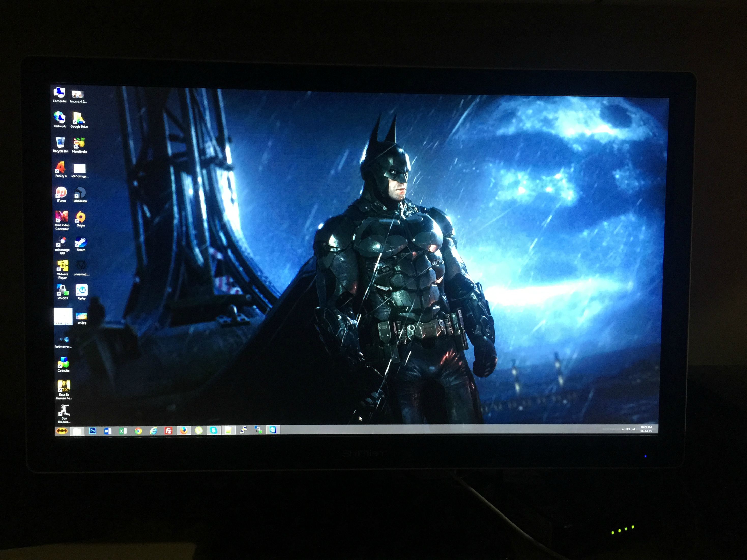Screen dimensions: 747x560
Task: Open the Batman logo Start button
Action: (x=62, y=431)
